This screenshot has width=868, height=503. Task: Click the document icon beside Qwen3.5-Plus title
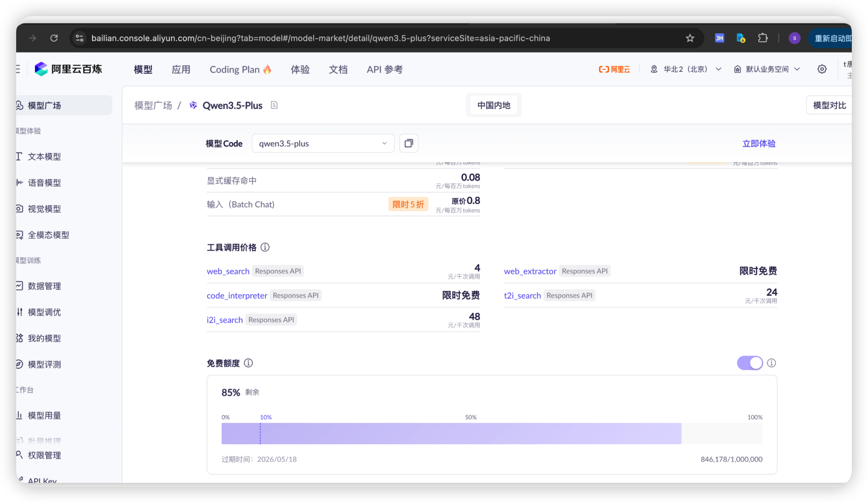tap(274, 105)
